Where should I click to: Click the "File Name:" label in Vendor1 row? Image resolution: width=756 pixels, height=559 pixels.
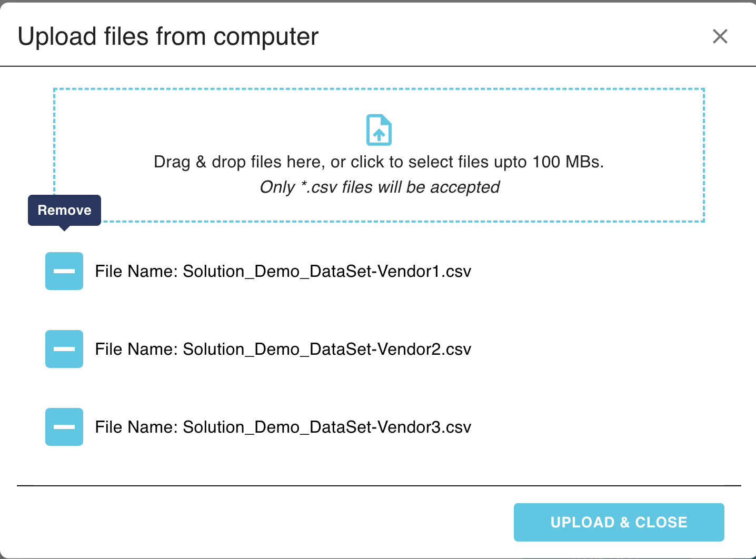coord(136,272)
